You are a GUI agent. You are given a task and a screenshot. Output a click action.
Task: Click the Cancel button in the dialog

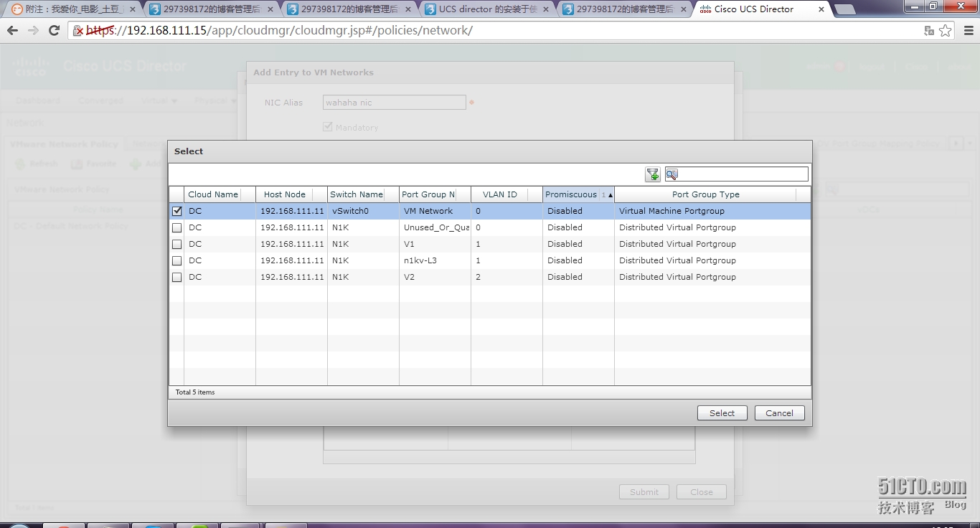(779, 413)
